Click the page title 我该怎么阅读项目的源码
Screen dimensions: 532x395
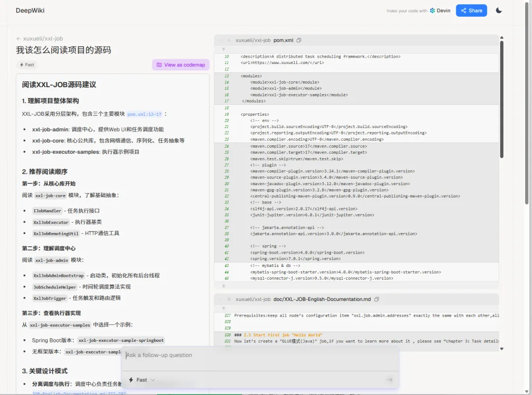tap(64, 50)
